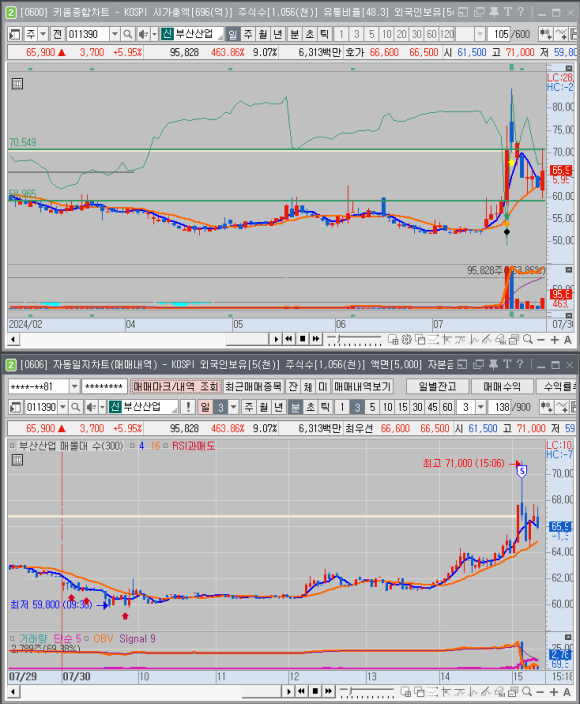
Task: Select 10-minute interval in bottom chart toolbar
Action: point(387,407)
